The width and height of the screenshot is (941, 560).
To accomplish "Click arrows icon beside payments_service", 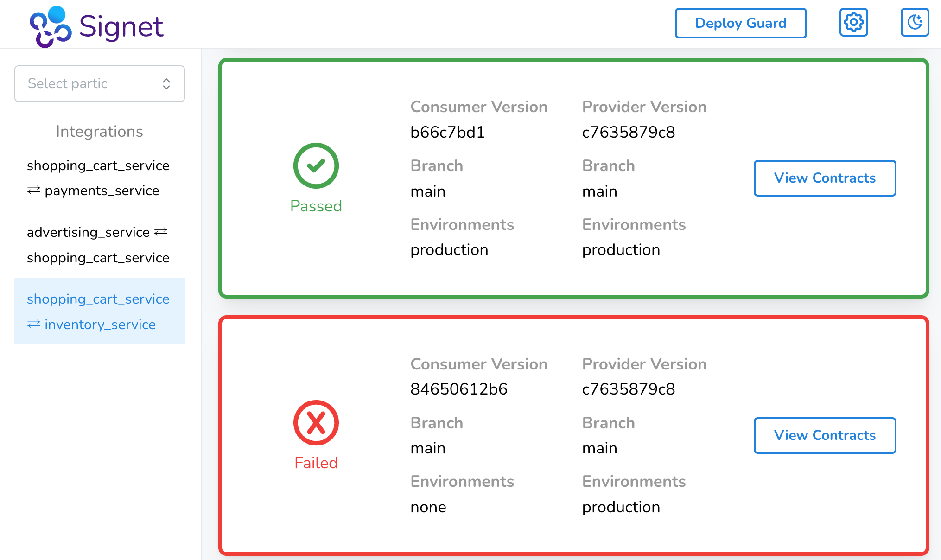I will [33, 190].
